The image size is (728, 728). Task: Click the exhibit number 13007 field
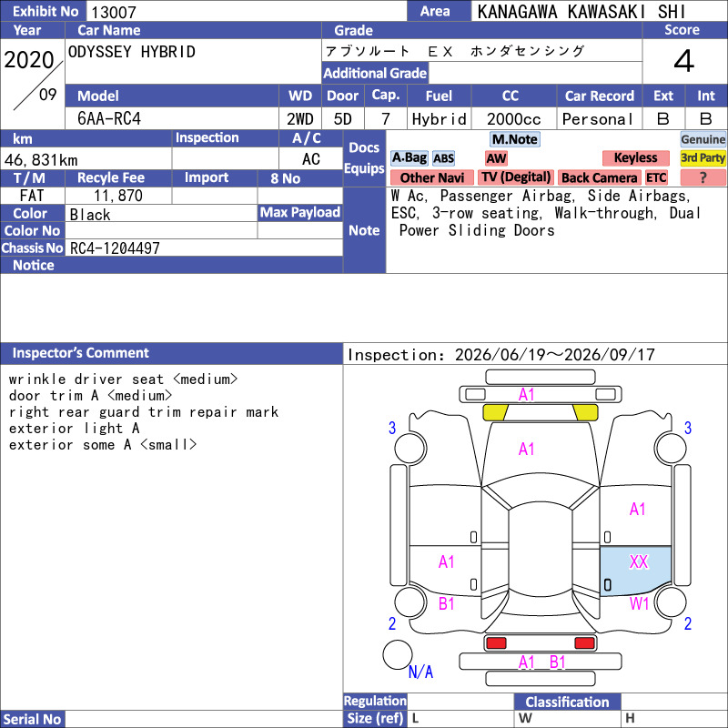click(246, 12)
